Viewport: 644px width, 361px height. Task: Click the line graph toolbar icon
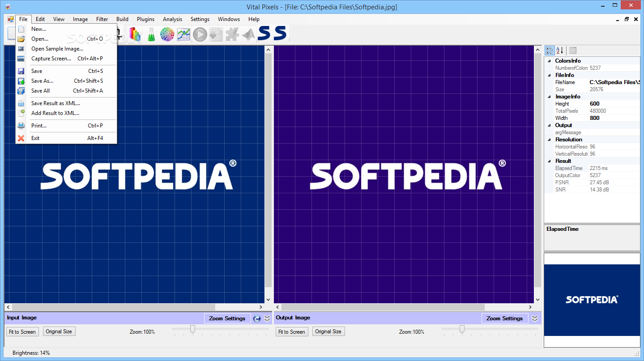tap(183, 34)
